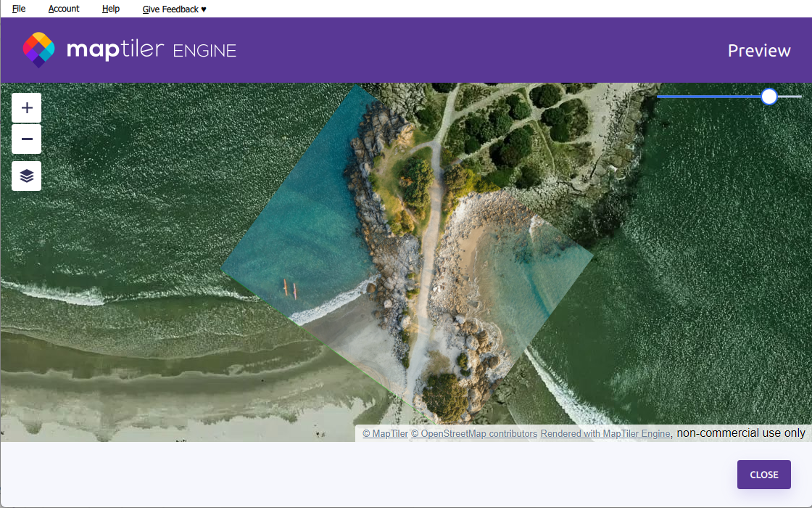Screen dimensions: 812x508
Task: Open the File menu
Action: coord(19,9)
